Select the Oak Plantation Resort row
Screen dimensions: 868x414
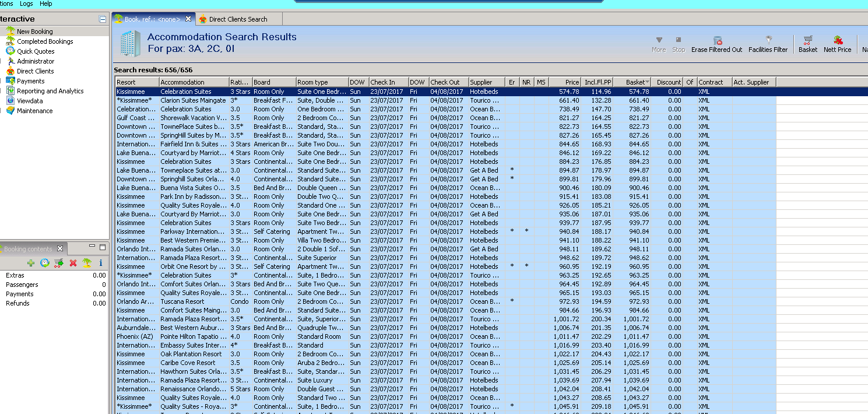(x=446, y=354)
